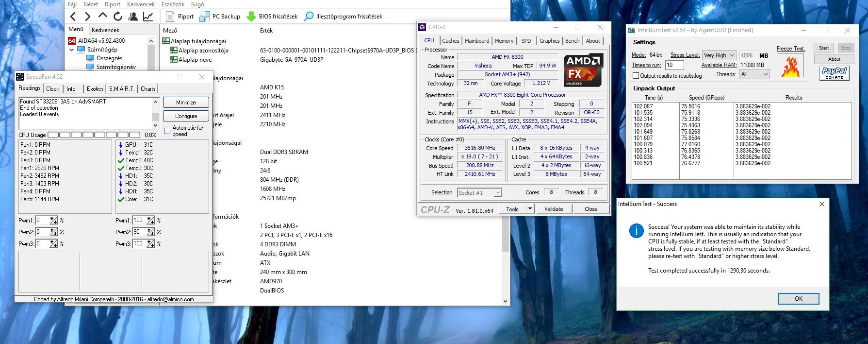Click AIDA64 up-level arrow icon

(103, 16)
